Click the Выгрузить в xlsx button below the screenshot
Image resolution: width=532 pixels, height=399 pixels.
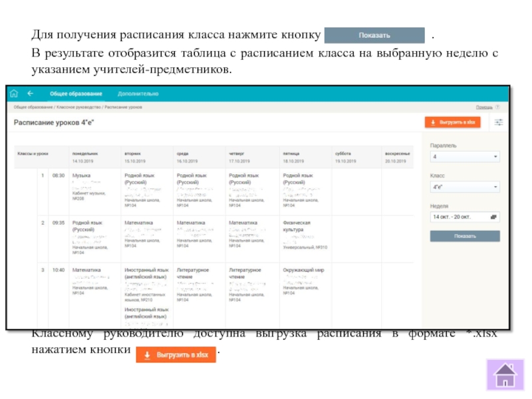(176, 354)
